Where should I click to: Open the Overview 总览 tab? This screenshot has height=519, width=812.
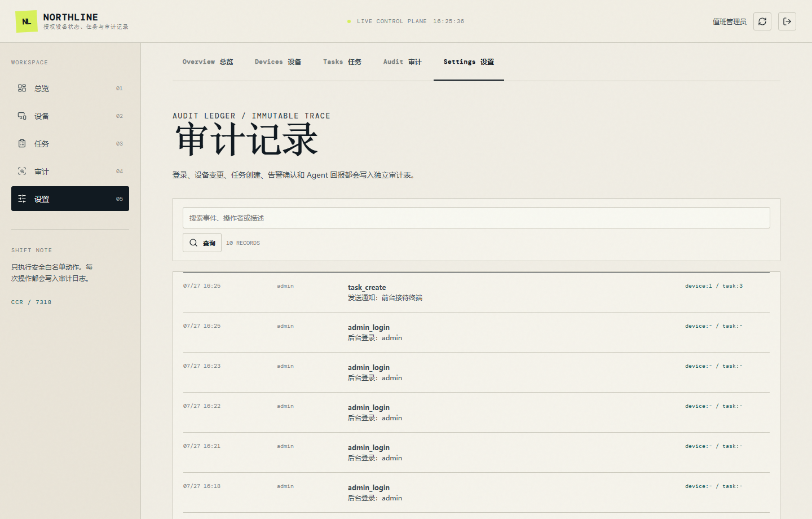pyautogui.click(x=208, y=62)
